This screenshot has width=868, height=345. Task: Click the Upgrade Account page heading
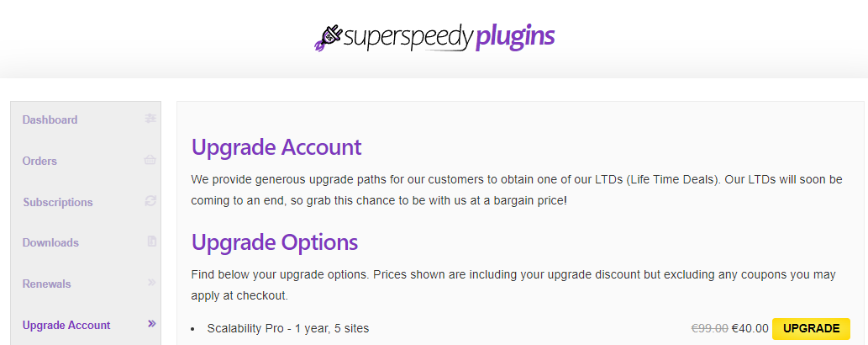[x=276, y=147]
